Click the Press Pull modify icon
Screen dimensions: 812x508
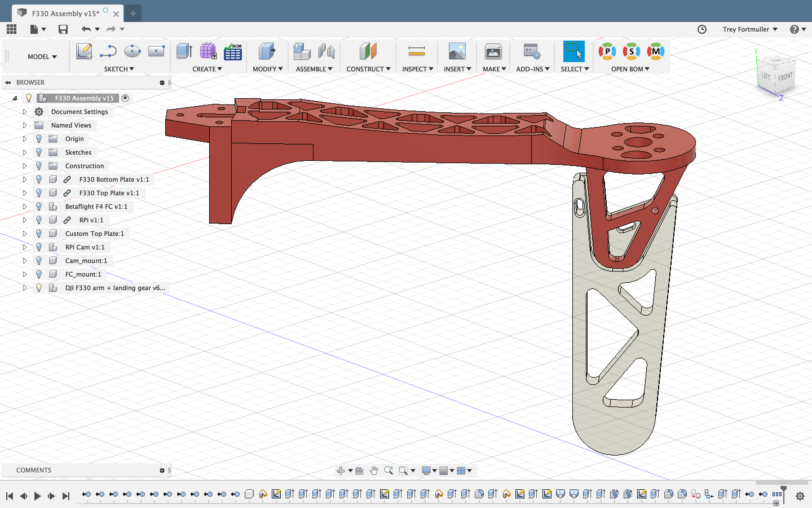point(267,51)
